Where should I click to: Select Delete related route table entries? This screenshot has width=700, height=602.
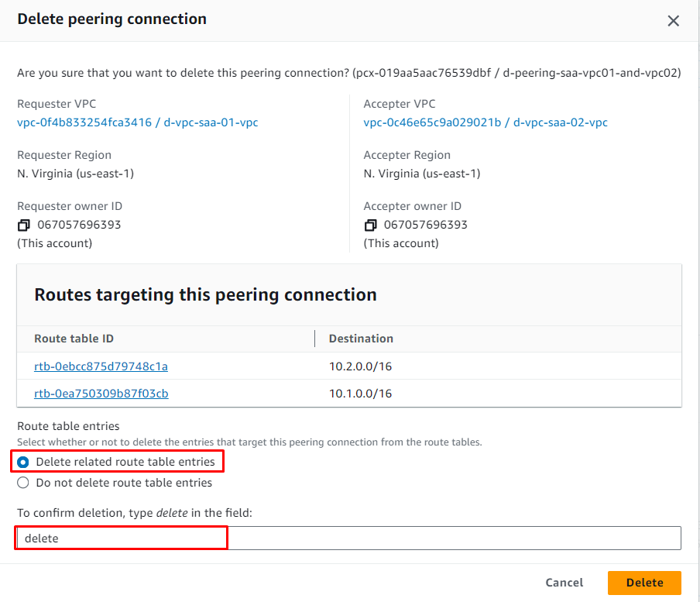tap(22, 462)
